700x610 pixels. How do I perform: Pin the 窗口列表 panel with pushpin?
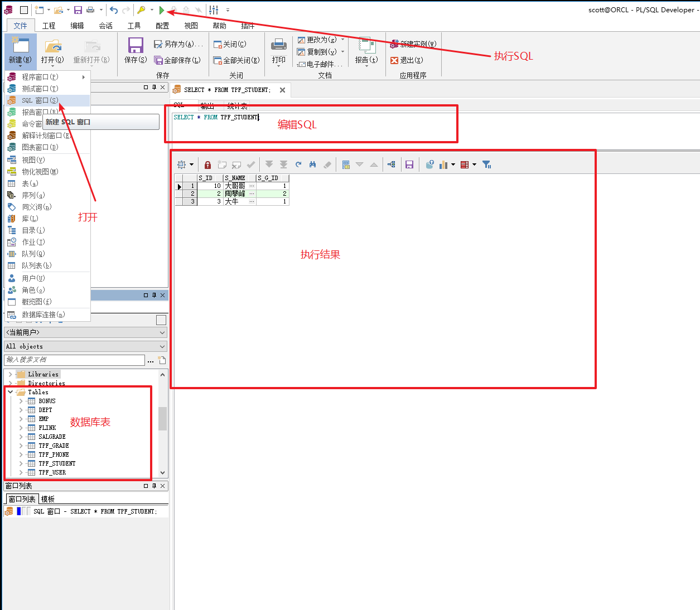tap(154, 486)
